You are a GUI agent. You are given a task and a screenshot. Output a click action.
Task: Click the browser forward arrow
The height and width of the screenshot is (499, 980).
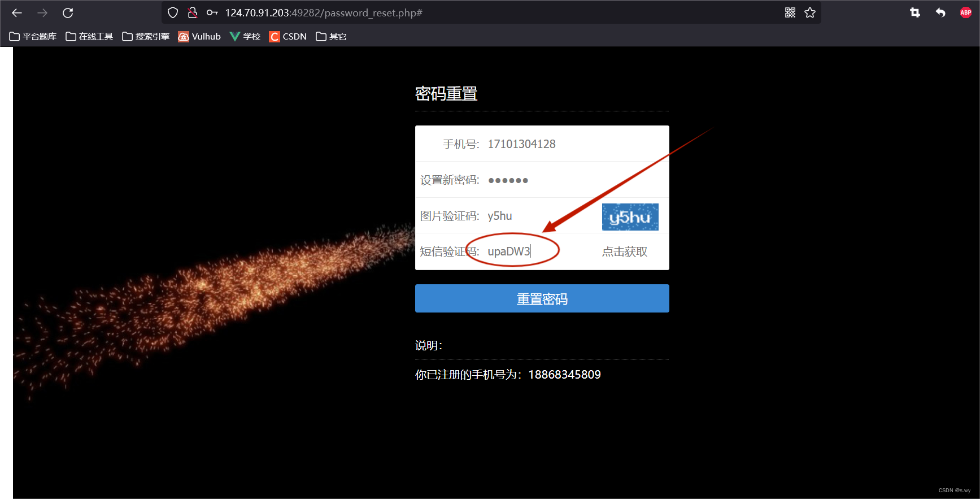[42, 12]
